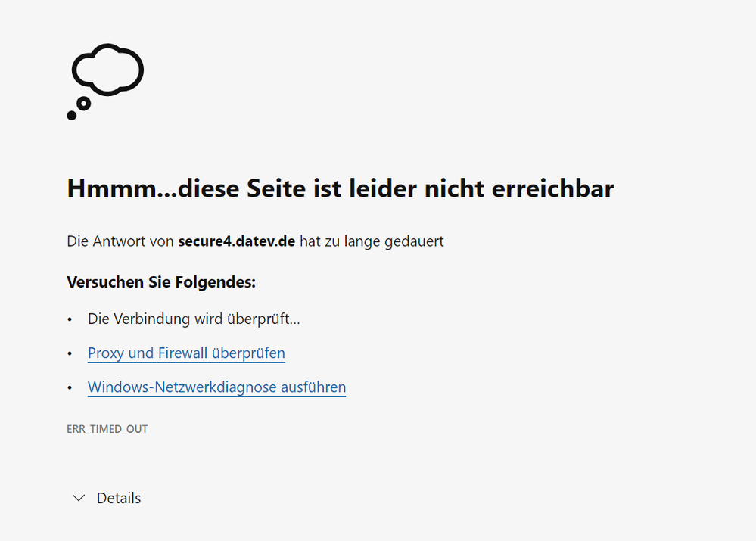This screenshot has width=756, height=541.
Task: Click the heading 'Hmmm…diese Seite ist leider nicht erreichbar'
Action: [340, 188]
